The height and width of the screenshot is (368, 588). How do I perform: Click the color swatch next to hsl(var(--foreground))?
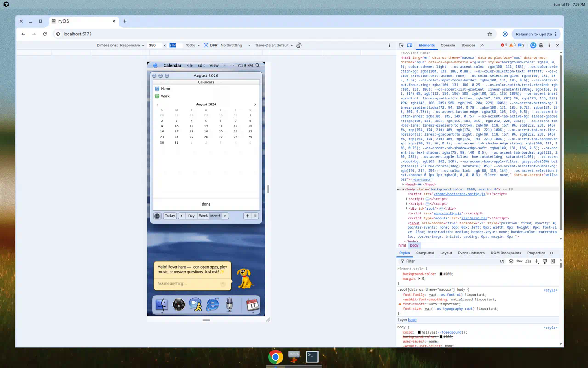(419, 332)
